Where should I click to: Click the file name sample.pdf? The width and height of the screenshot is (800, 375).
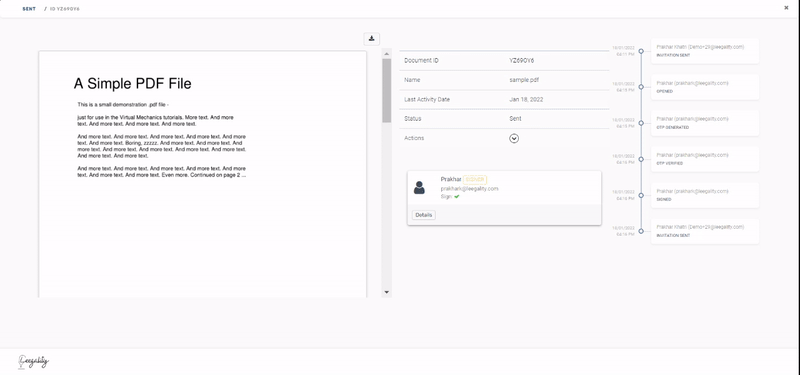pos(524,80)
